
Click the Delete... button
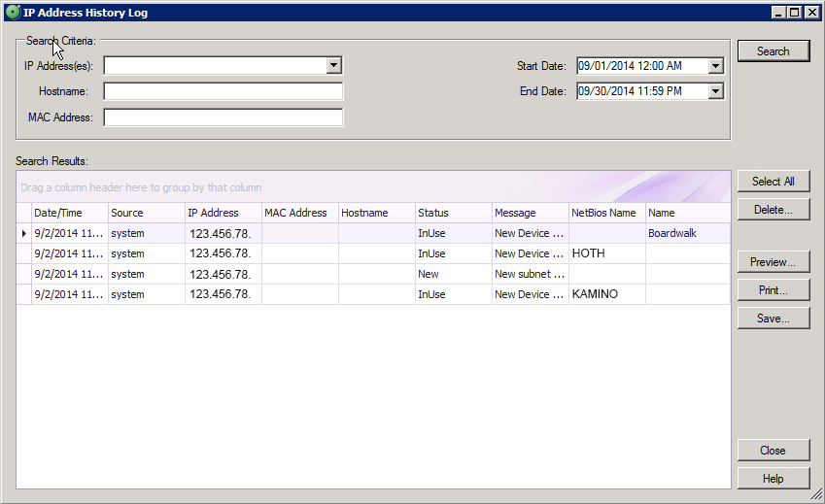click(x=773, y=210)
